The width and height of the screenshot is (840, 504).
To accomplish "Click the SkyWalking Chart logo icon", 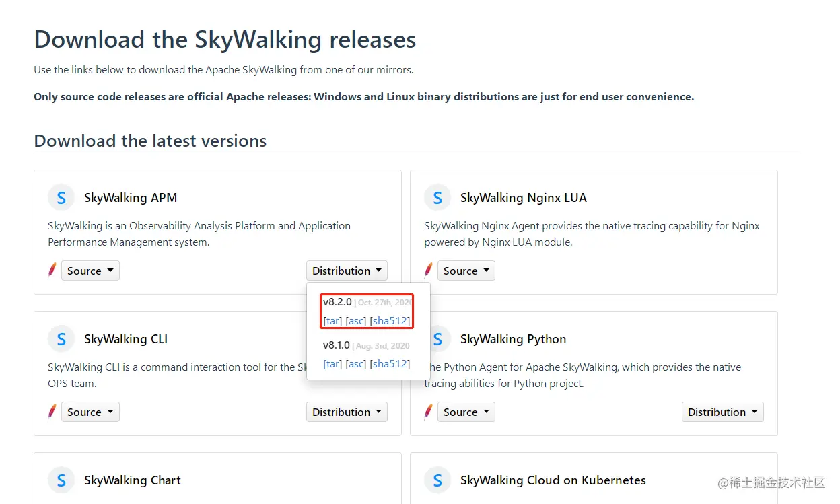I will click(x=61, y=480).
